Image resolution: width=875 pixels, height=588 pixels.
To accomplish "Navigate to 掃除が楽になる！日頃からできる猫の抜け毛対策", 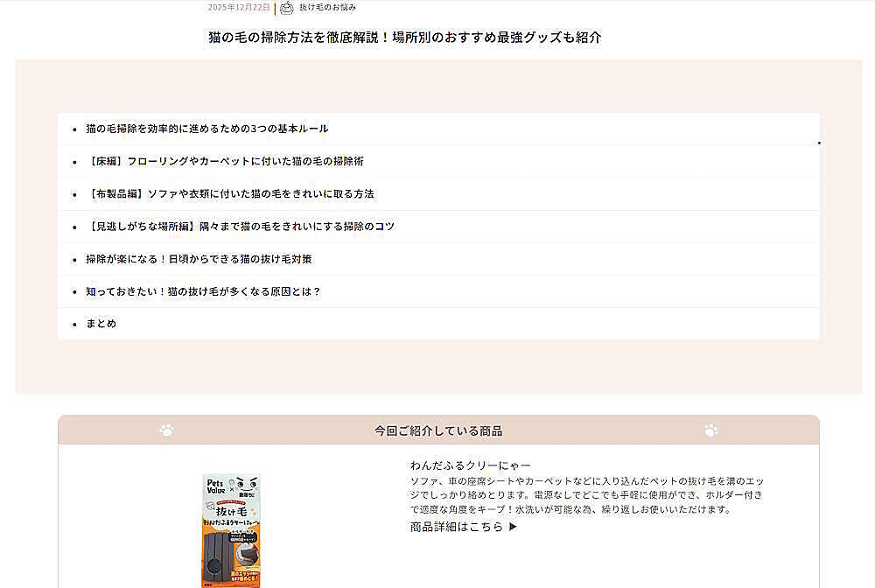I will [x=199, y=259].
